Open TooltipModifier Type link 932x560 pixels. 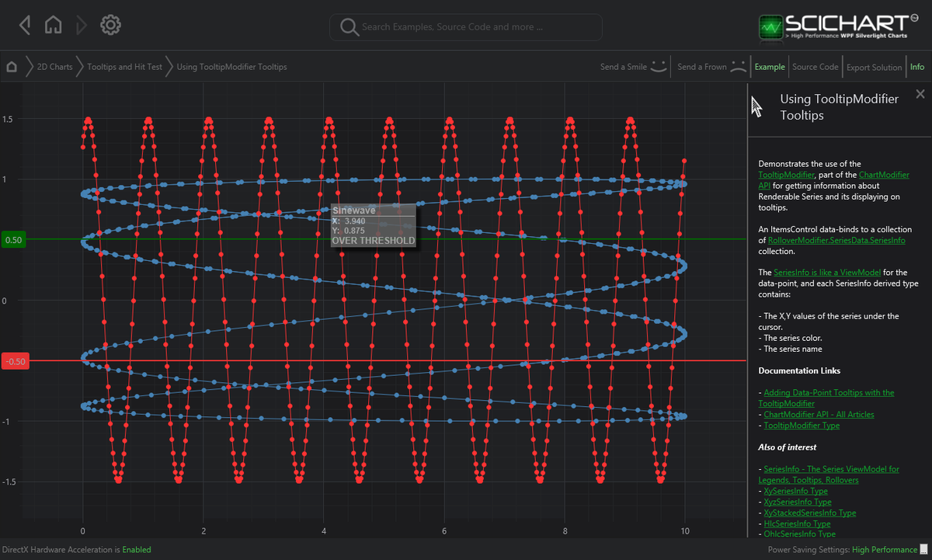802,425
